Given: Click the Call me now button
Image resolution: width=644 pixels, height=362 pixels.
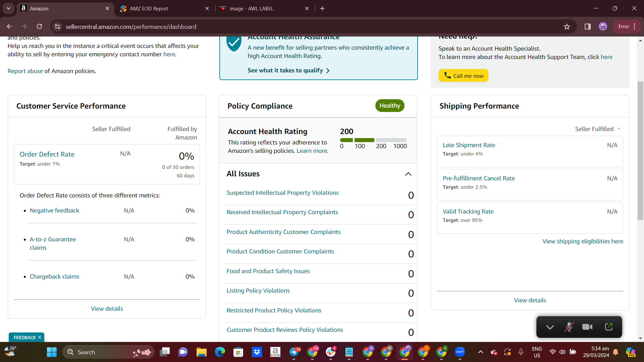Looking at the screenshot, I should point(463,75).
